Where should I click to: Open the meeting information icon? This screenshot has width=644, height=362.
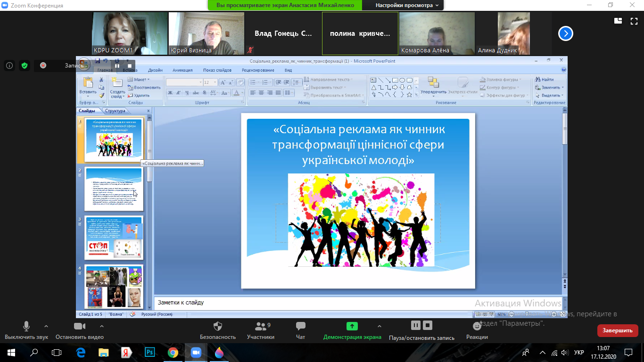[9, 66]
